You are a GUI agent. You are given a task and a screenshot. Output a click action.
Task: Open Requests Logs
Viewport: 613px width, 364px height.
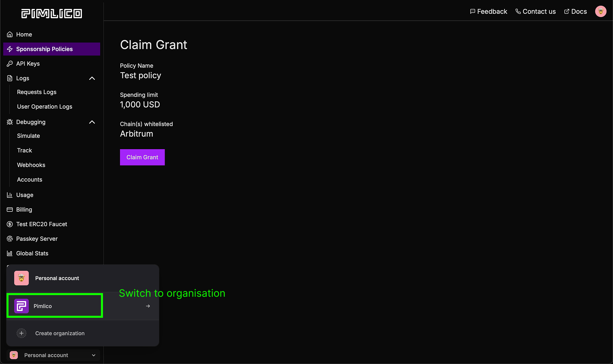click(x=36, y=92)
